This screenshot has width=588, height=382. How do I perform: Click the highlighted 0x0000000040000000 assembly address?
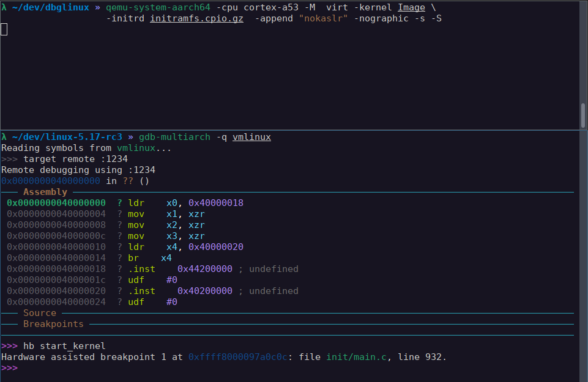click(56, 203)
